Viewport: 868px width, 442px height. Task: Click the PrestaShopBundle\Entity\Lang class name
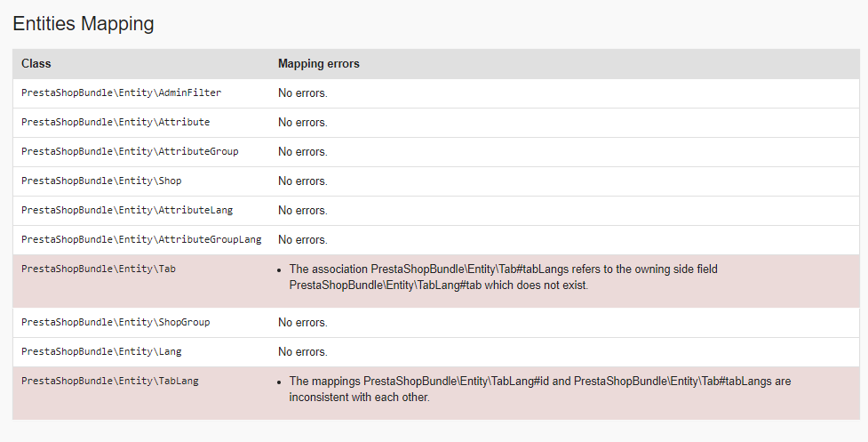click(101, 351)
